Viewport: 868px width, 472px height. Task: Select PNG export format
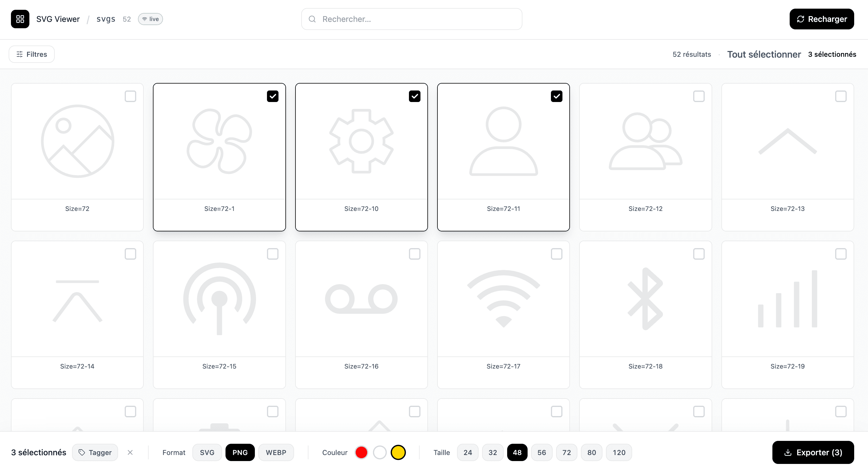pyautogui.click(x=240, y=452)
